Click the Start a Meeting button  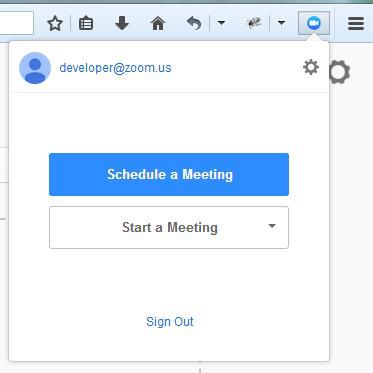169,227
